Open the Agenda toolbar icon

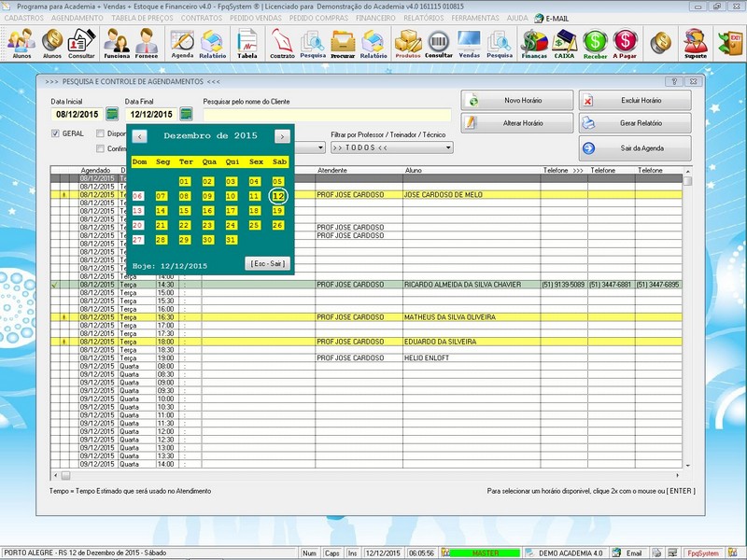coord(182,43)
